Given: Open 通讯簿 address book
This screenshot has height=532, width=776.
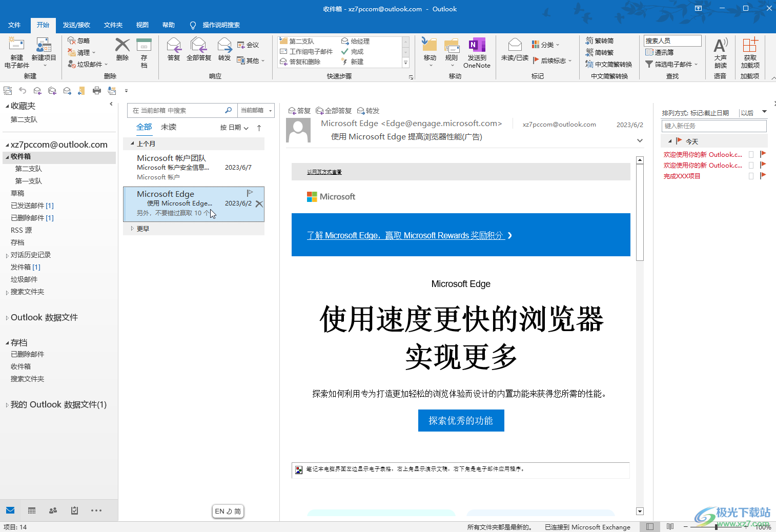Looking at the screenshot, I should (660, 52).
